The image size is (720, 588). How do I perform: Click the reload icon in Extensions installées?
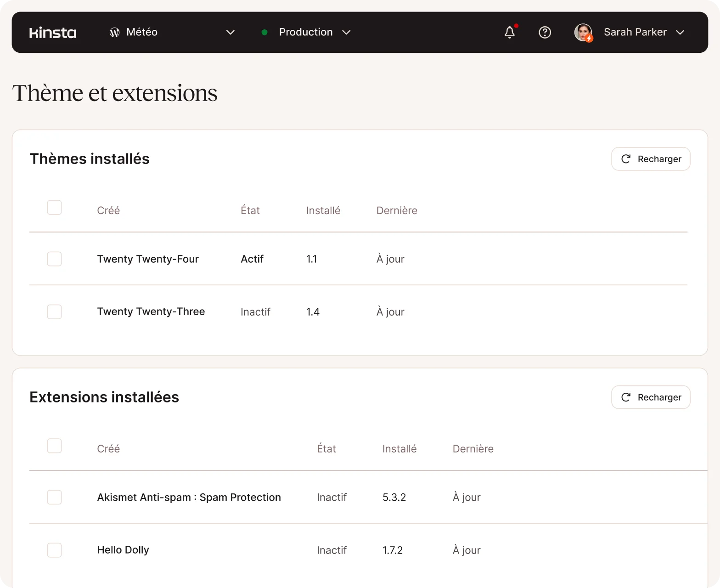coord(625,397)
